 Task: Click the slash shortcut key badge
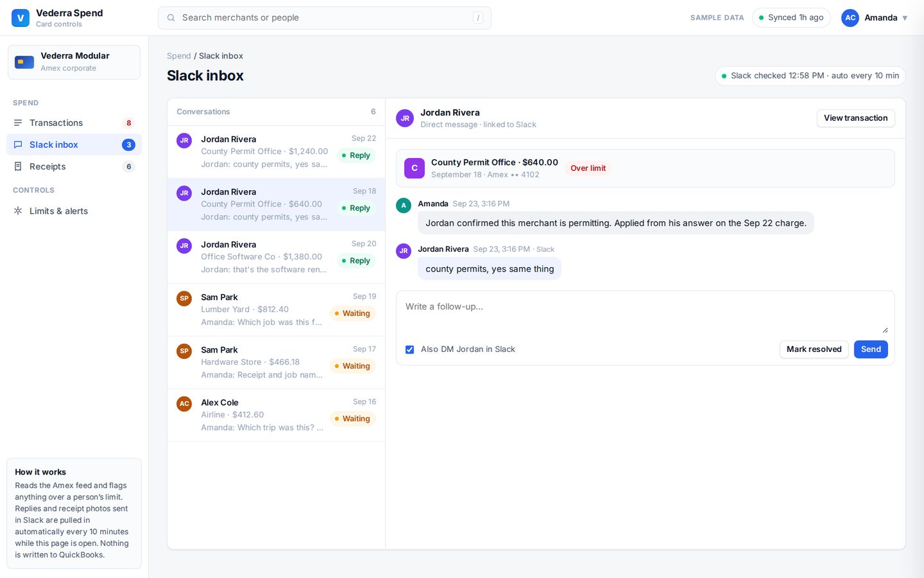[x=478, y=18]
